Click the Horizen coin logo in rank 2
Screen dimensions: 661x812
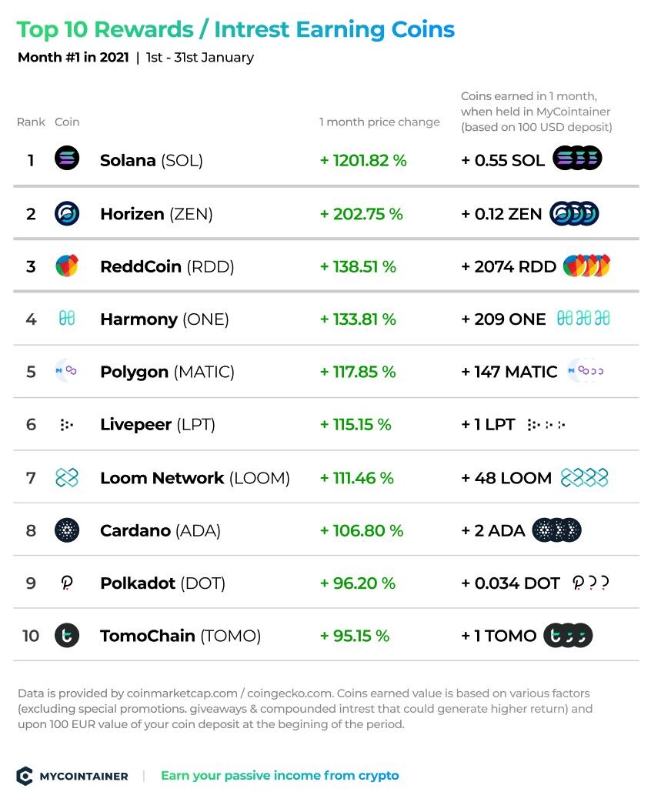(x=67, y=213)
